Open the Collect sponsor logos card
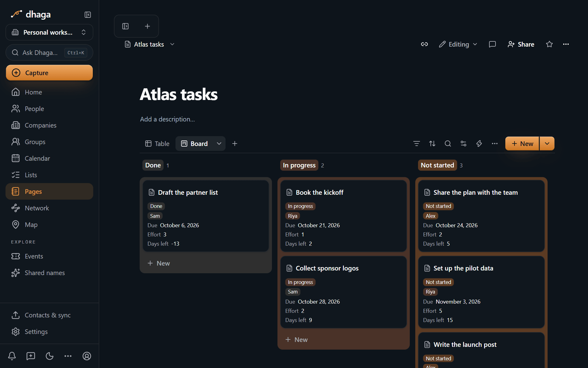The width and height of the screenshot is (588, 368). 344,292
